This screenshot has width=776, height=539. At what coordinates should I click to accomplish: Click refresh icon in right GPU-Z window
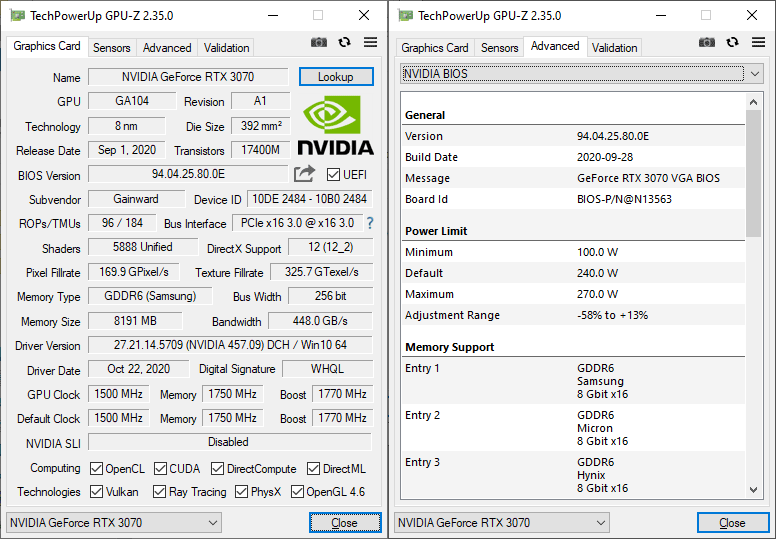tap(732, 43)
